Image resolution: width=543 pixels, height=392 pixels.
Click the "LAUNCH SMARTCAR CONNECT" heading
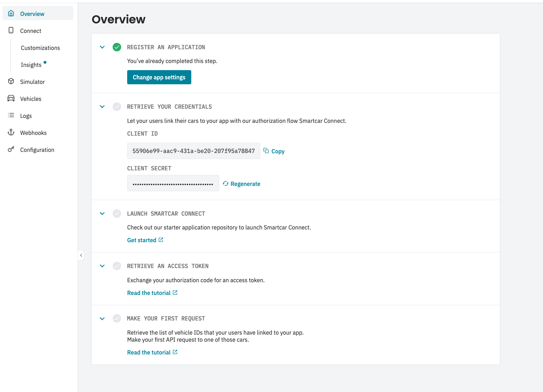pyautogui.click(x=166, y=214)
